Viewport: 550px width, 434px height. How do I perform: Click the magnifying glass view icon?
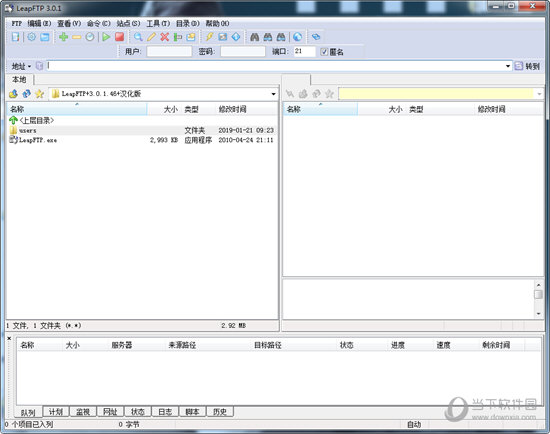pyautogui.click(x=138, y=36)
